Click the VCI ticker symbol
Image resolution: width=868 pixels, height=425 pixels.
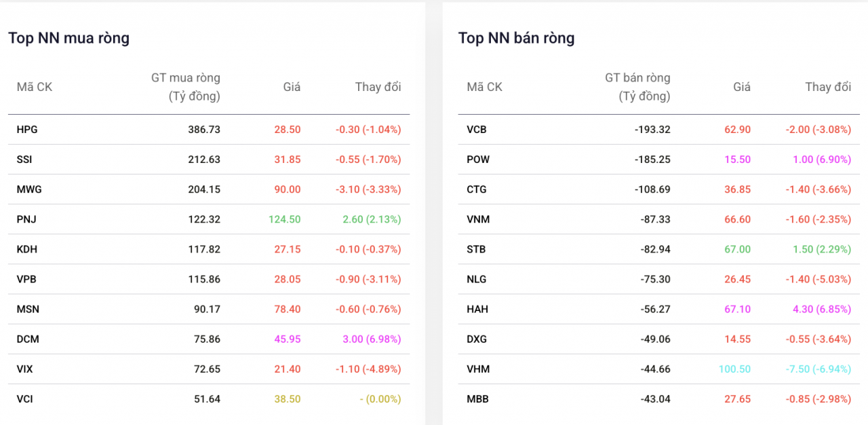click(x=24, y=399)
